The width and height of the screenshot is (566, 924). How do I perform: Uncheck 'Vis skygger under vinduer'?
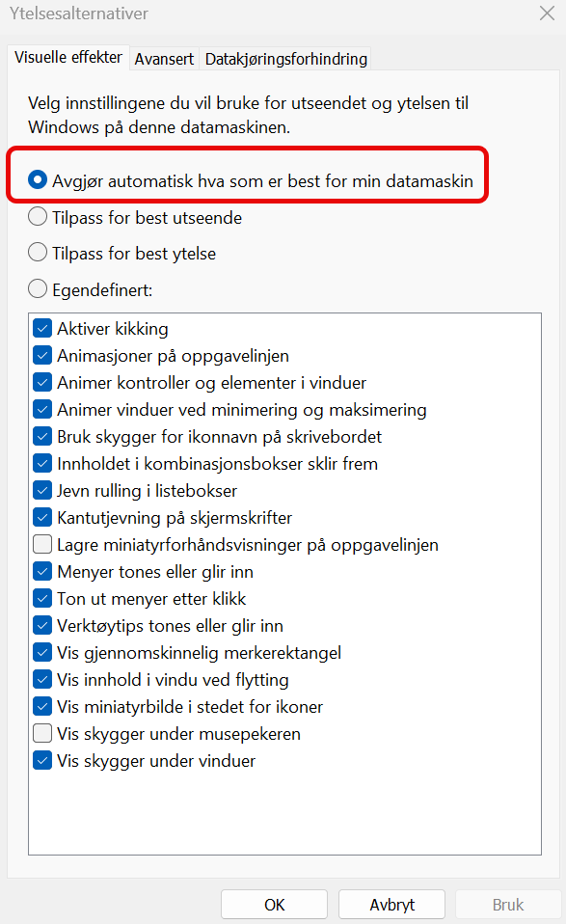[x=42, y=760]
